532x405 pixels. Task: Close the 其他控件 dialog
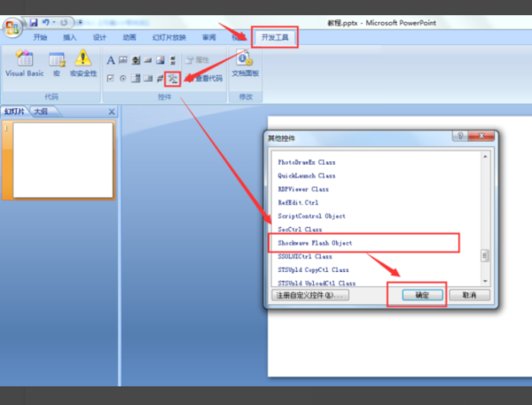click(x=481, y=136)
